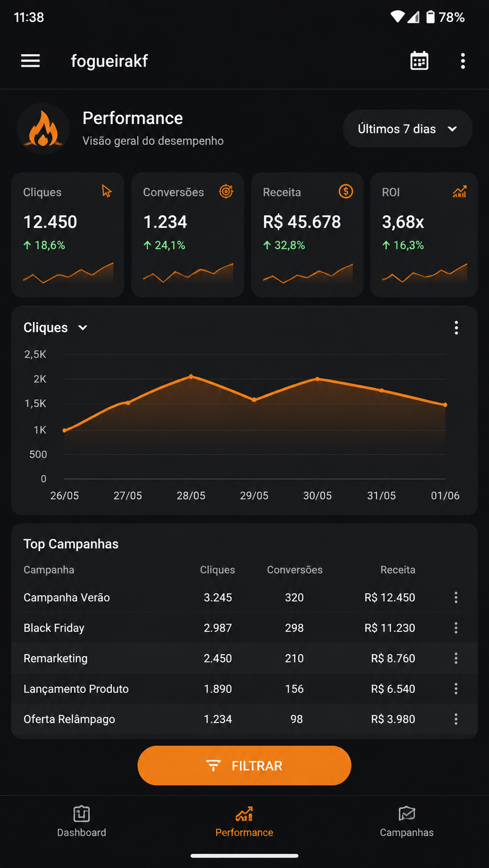Tap the 18,6% growth indicator

pyautogui.click(x=44, y=245)
